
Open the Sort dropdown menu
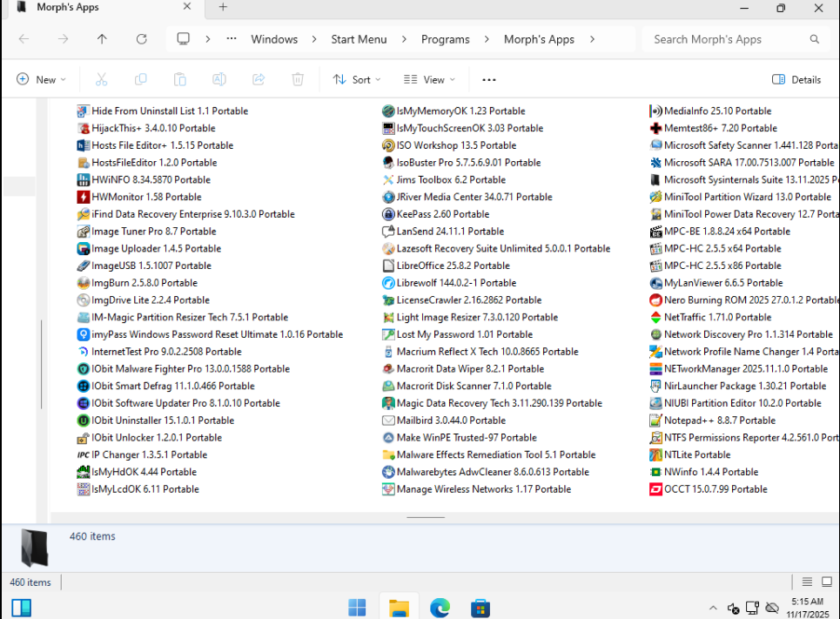(357, 79)
